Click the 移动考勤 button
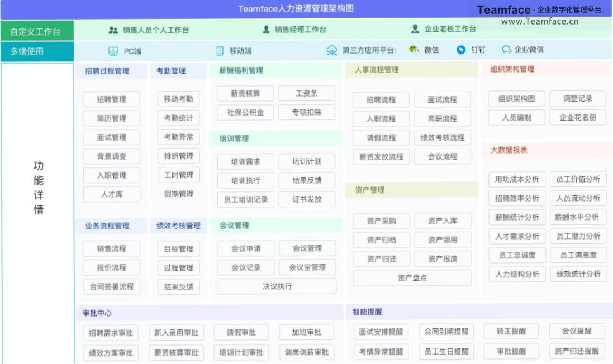 (x=179, y=99)
